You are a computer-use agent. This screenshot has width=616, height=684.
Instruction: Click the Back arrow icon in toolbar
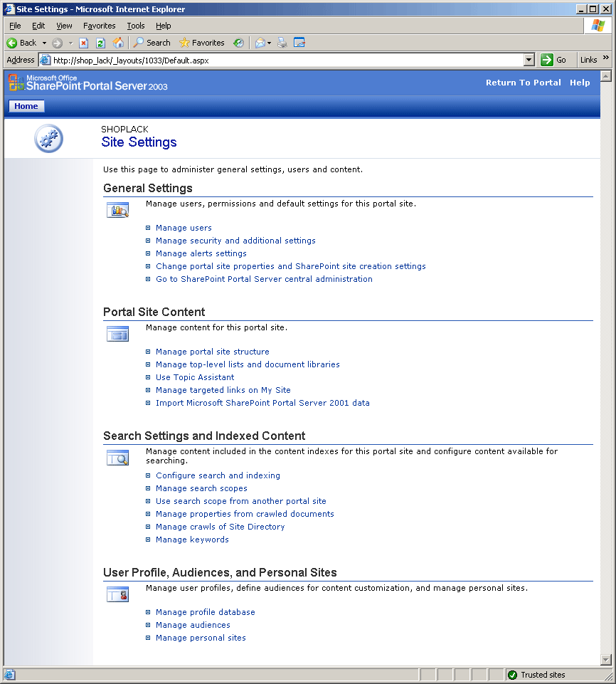pyautogui.click(x=12, y=43)
